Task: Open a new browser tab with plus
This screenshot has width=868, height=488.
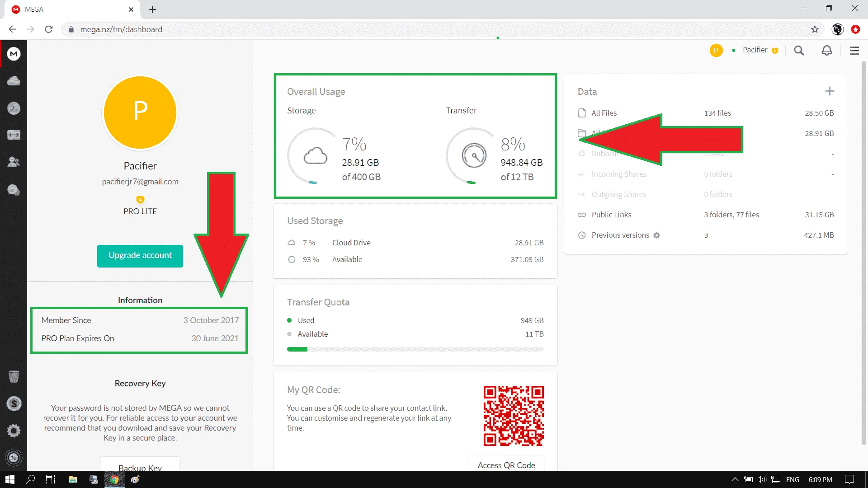Action: tap(152, 9)
